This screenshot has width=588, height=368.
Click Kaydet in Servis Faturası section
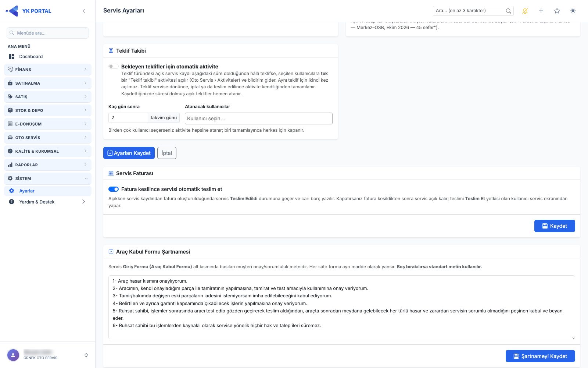555,226
